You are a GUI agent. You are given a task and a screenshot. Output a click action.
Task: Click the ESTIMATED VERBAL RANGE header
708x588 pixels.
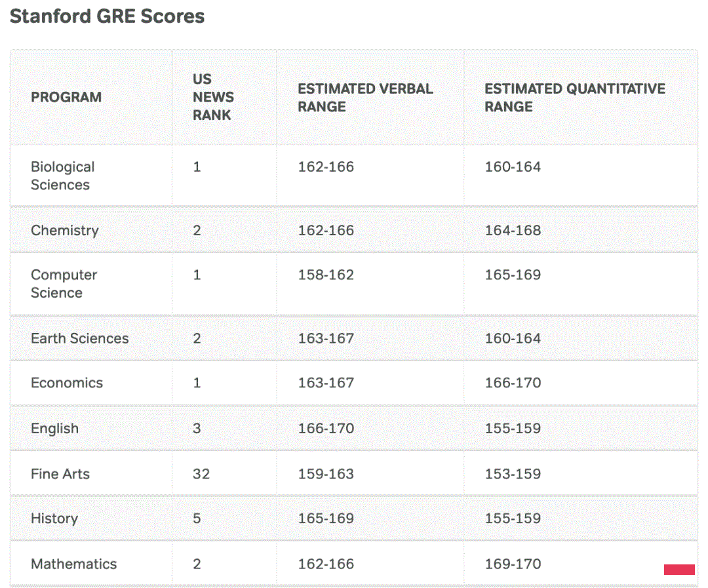(x=365, y=98)
